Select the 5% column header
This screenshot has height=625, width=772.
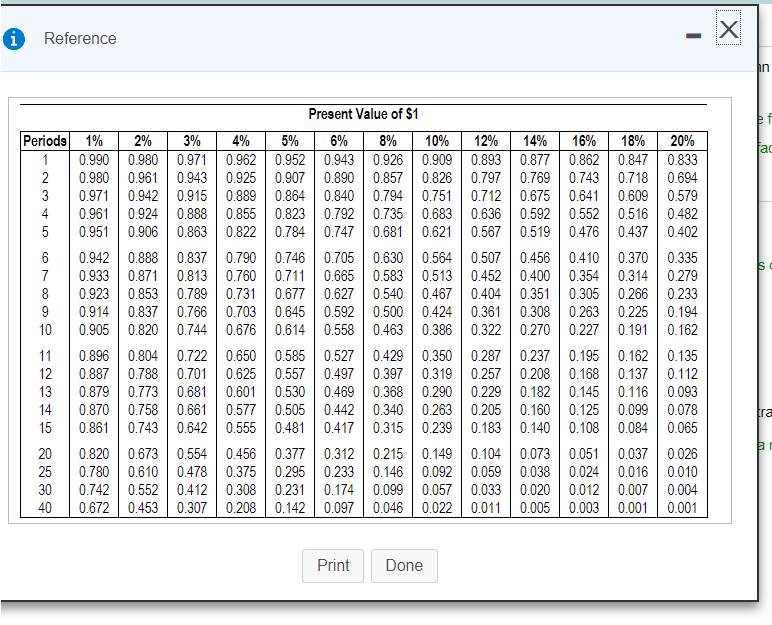click(290, 141)
